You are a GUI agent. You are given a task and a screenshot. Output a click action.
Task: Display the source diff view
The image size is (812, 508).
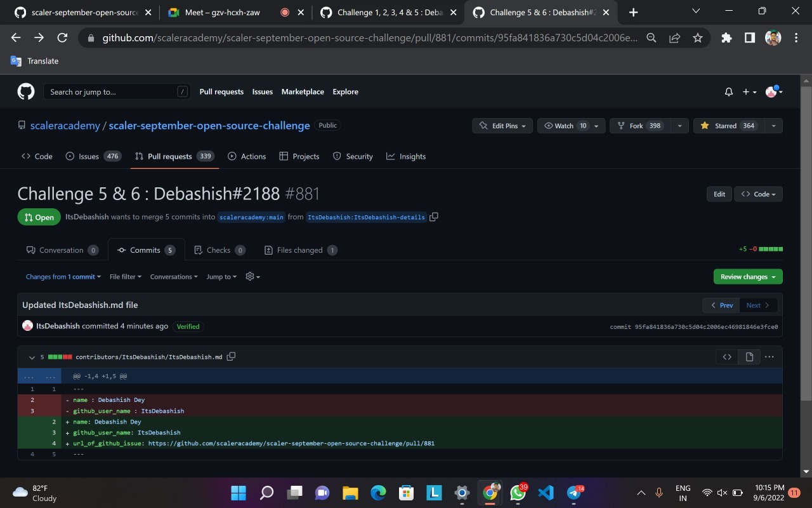[x=727, y=356]
